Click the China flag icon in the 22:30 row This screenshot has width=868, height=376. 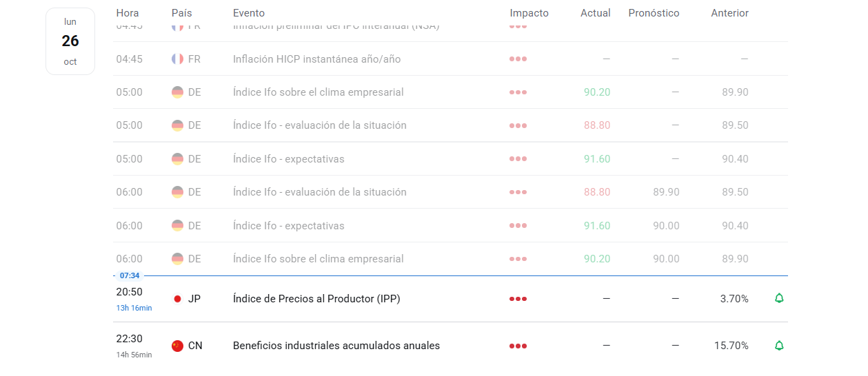pyautogui.click(x=177, y=346)
